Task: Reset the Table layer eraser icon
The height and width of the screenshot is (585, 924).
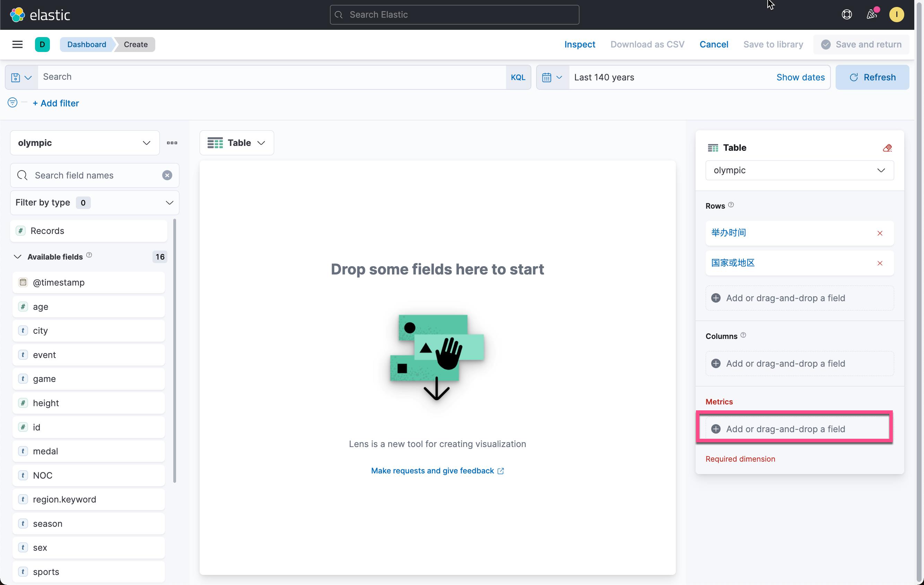Action: pyautogui.click(x=887, y=148)
